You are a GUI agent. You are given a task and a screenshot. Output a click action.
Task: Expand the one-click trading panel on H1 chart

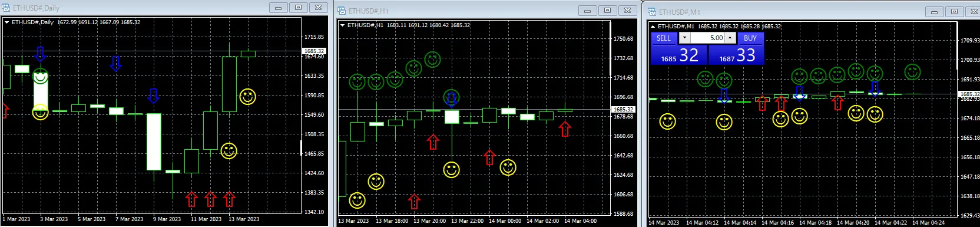pyautogui.click(x=342, y=25)
